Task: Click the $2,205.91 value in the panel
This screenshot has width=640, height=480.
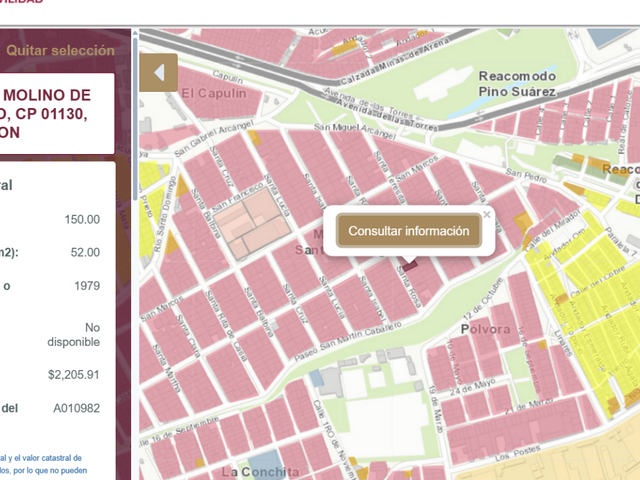Action: (x=73, y=375)
